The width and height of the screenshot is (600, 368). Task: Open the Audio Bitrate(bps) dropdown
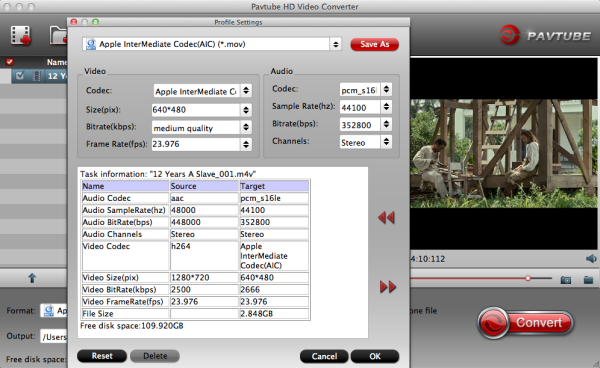coord(386,124)
